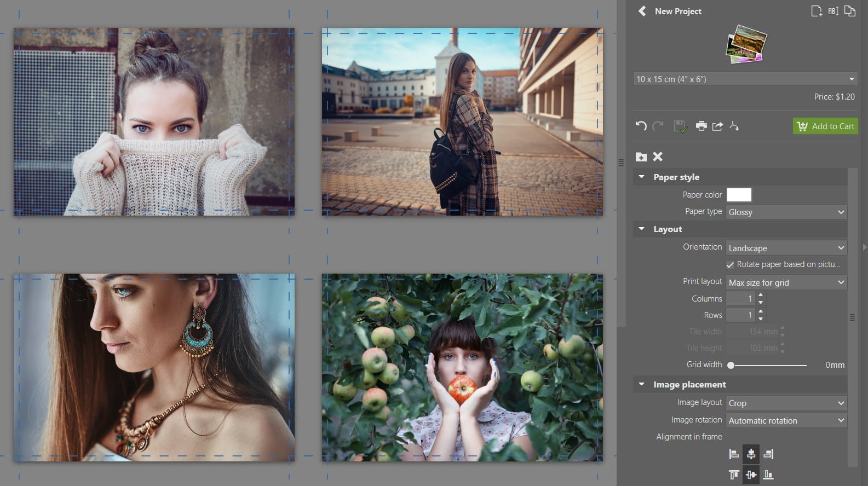Collapse the Paper style section

pos(641,177)
